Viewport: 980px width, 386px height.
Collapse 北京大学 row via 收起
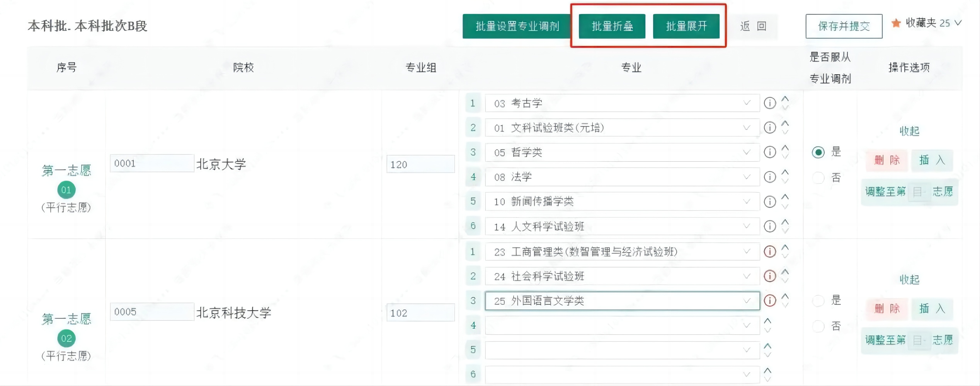pos(909,131)
